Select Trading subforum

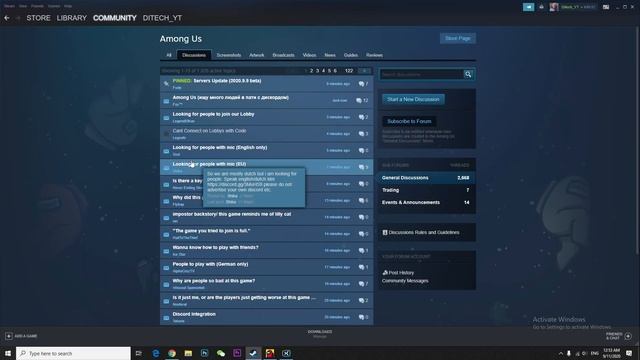pos(426,190)
